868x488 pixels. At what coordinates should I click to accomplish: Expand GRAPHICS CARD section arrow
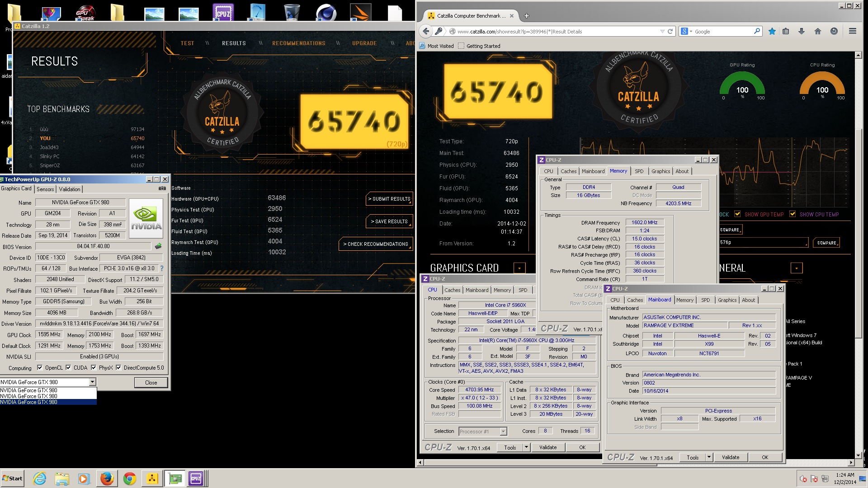[519, 268]
